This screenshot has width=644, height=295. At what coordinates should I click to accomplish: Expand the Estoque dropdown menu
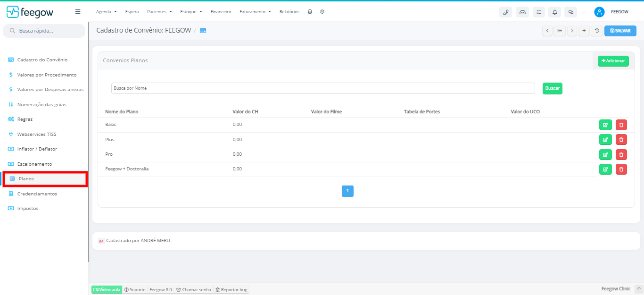[x=191, y=12]
